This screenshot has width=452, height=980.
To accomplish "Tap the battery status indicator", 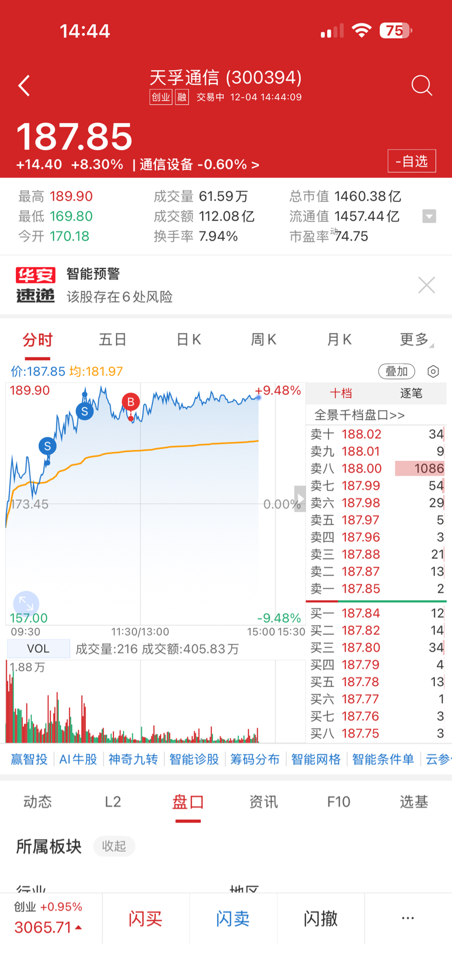I will (x=395, y=31).
